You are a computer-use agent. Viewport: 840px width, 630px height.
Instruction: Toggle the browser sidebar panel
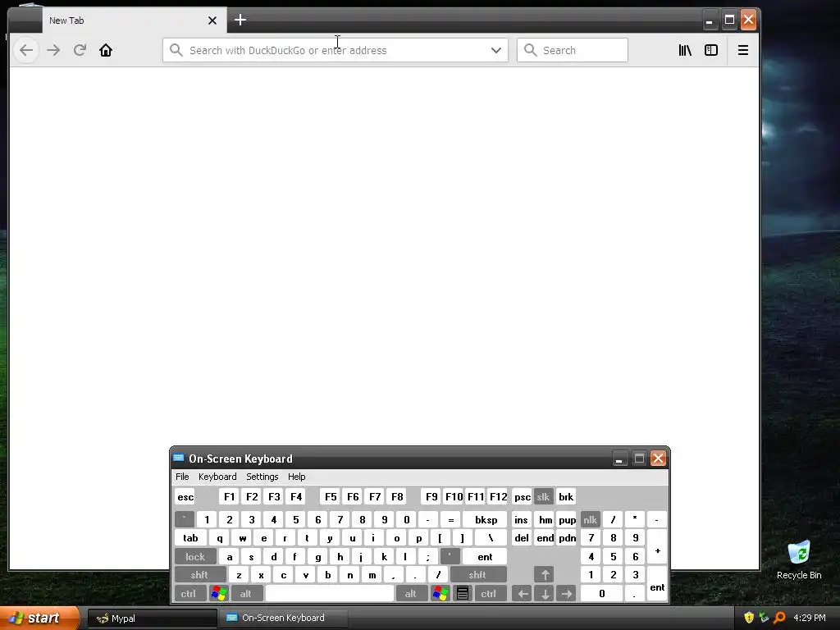pos(711,50)
